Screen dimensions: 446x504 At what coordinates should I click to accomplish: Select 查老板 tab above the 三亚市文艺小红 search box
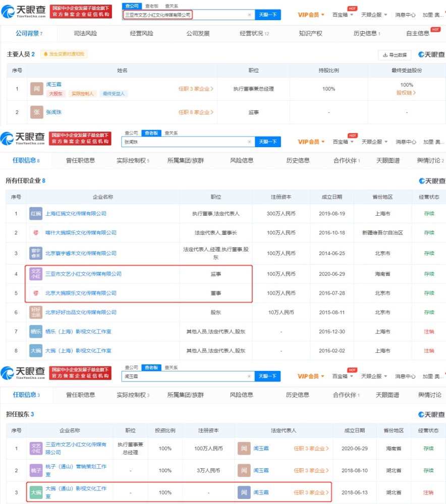[x=152, y=6]
